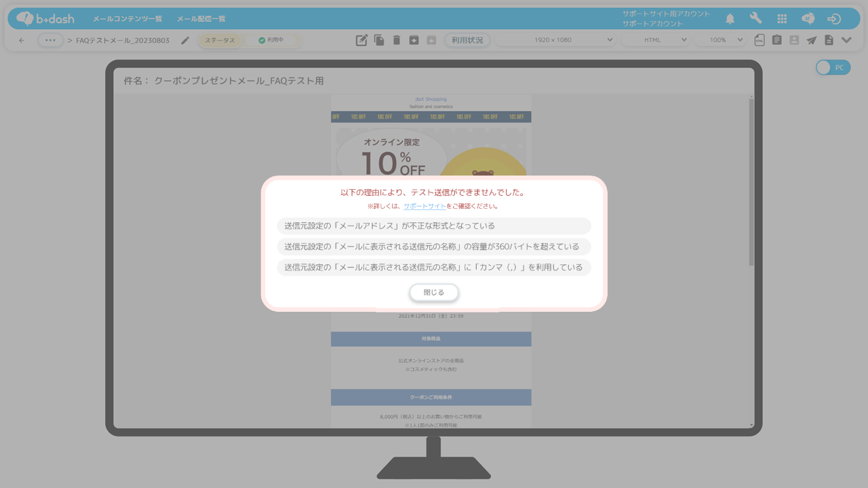Viewport: 868px width, 488px height.
Task: Toggle the PC device switch
Action: pos(833,68)
